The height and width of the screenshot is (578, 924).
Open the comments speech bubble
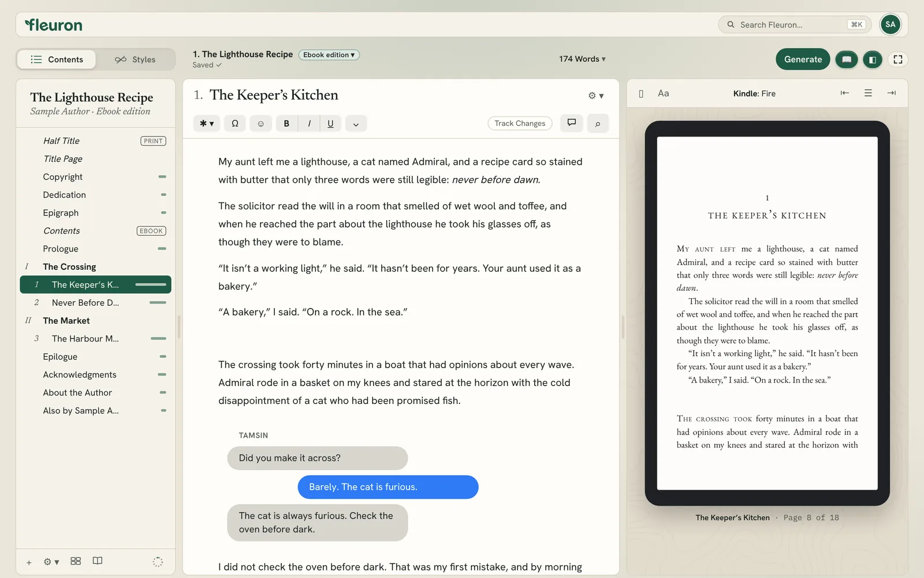point(572,123)
